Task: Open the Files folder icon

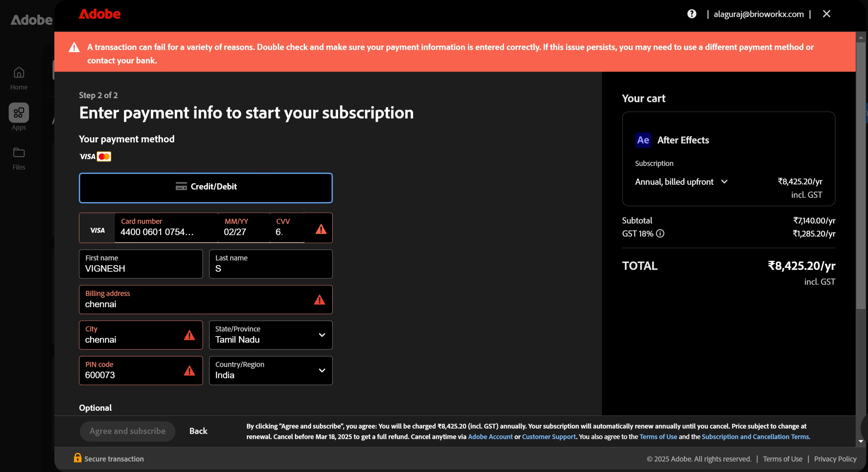Action: 19,153
